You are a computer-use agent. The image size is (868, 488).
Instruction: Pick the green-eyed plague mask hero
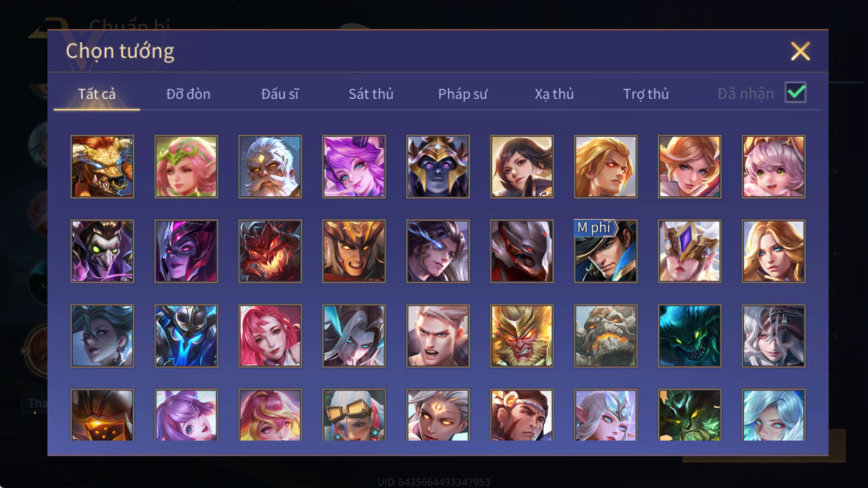[x=102, y=251]
